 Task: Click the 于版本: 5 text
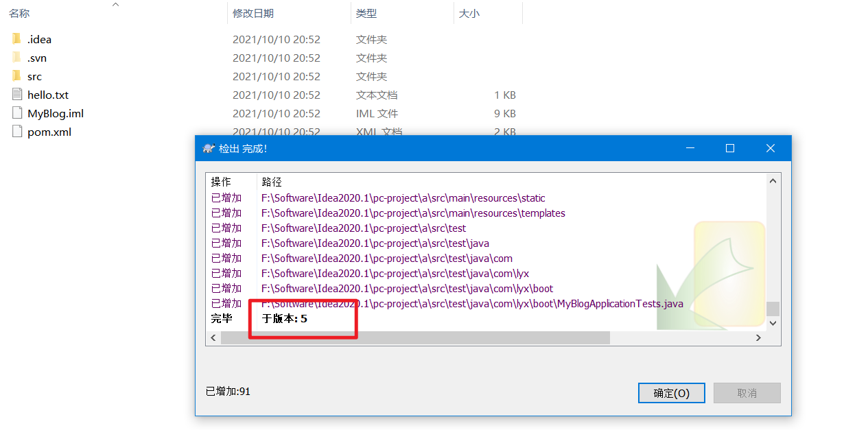tap(284, 319)
